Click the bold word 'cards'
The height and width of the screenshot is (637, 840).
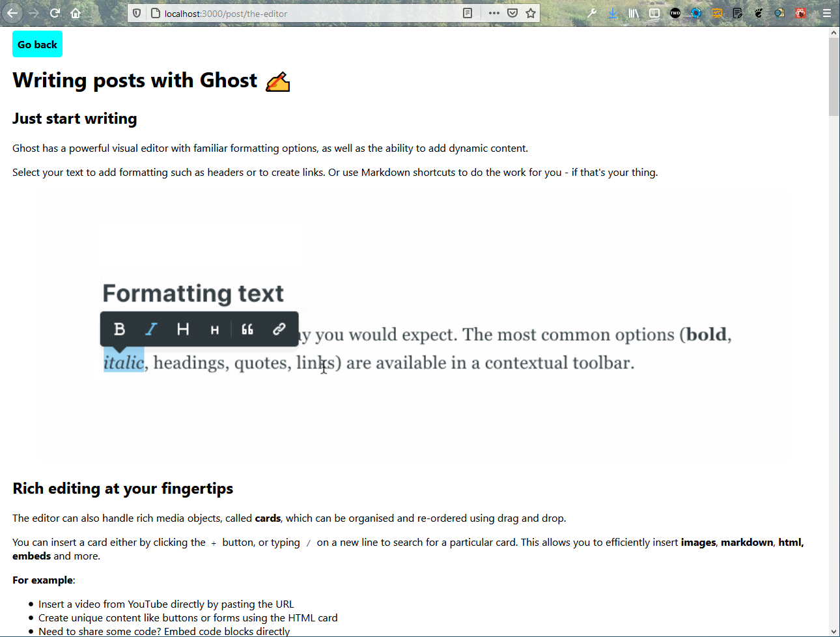pos(268,518)
